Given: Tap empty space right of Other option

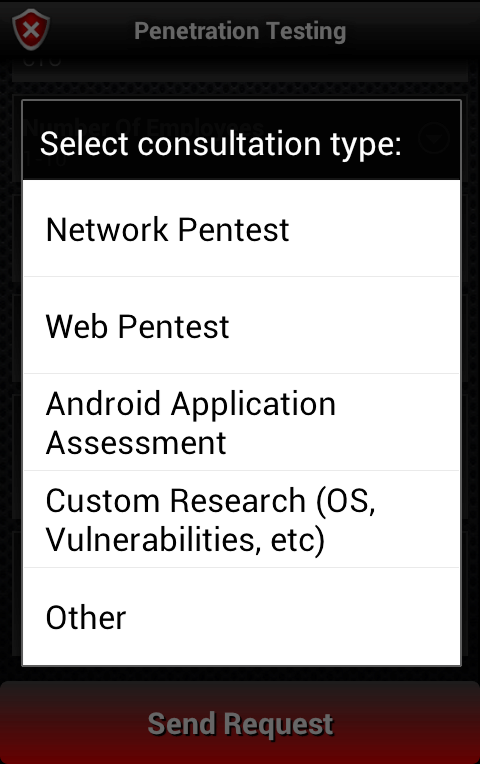Looking at the screenshot, I should pyautogui.click(x=292, y=616).
